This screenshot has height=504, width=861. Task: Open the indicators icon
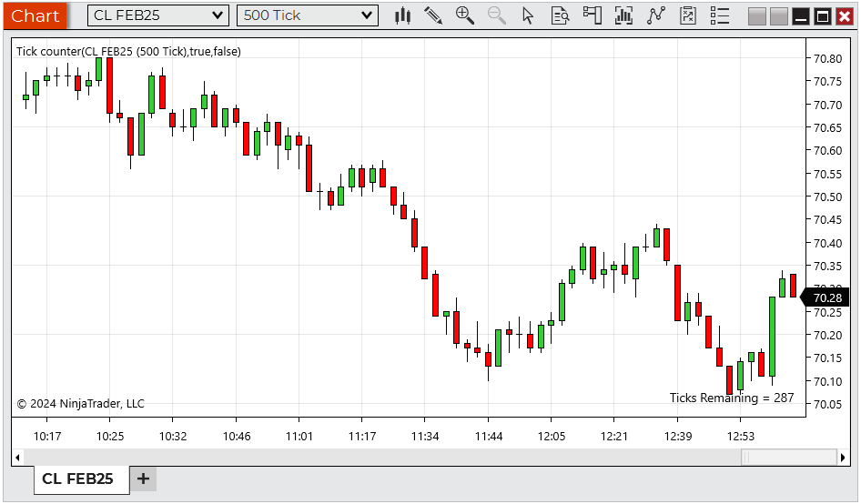pos(623,15)
